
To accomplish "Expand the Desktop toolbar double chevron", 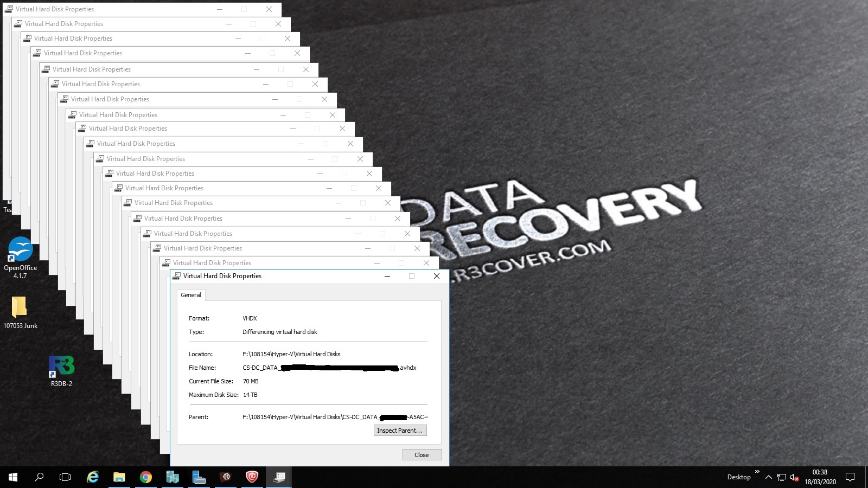I will click(757, 472).
